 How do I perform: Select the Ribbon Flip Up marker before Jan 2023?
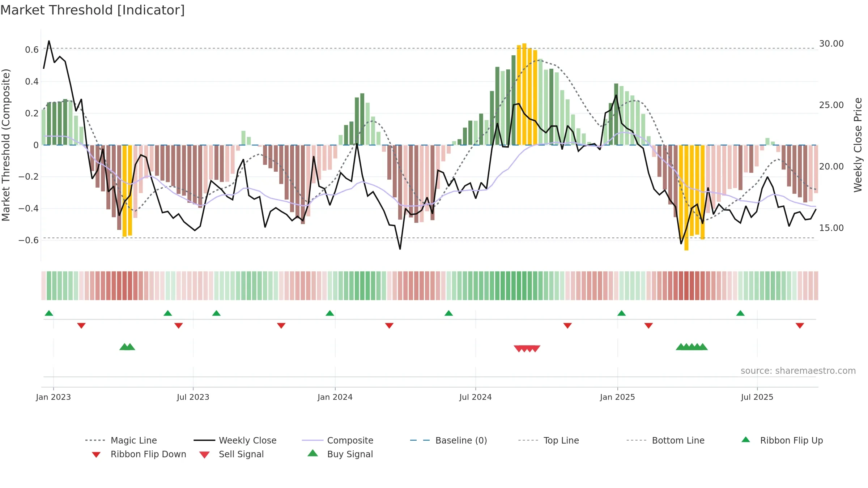(x=49, y=313)
